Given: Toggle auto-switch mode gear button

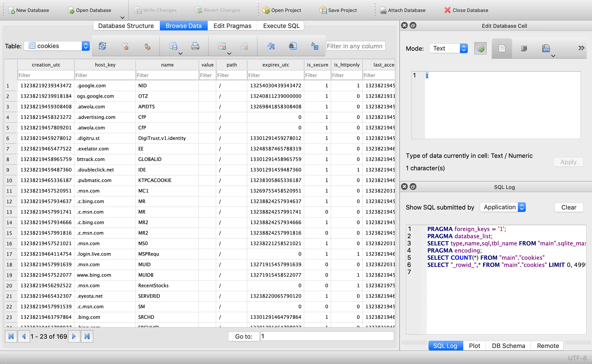Looking at the screenshot, I should [x=480, y=49].
